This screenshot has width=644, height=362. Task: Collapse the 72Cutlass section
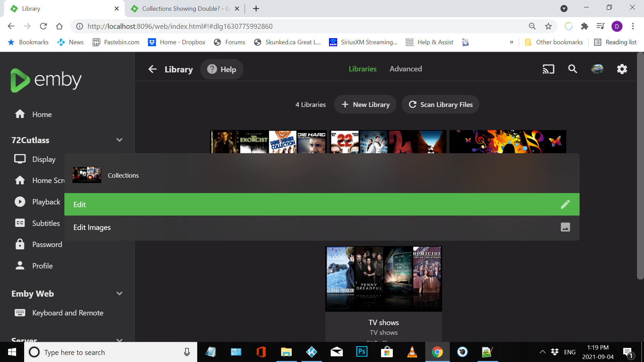coord(119,140)
